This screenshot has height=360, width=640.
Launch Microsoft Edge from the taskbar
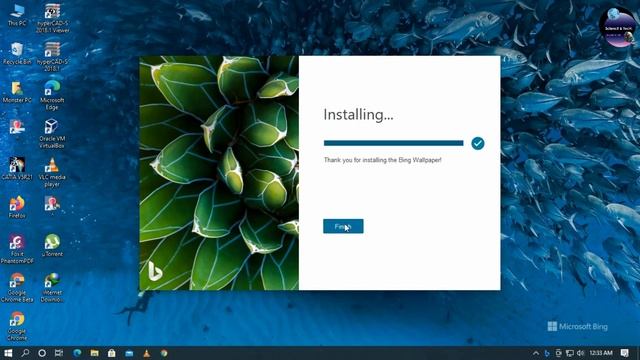[77, 353]
